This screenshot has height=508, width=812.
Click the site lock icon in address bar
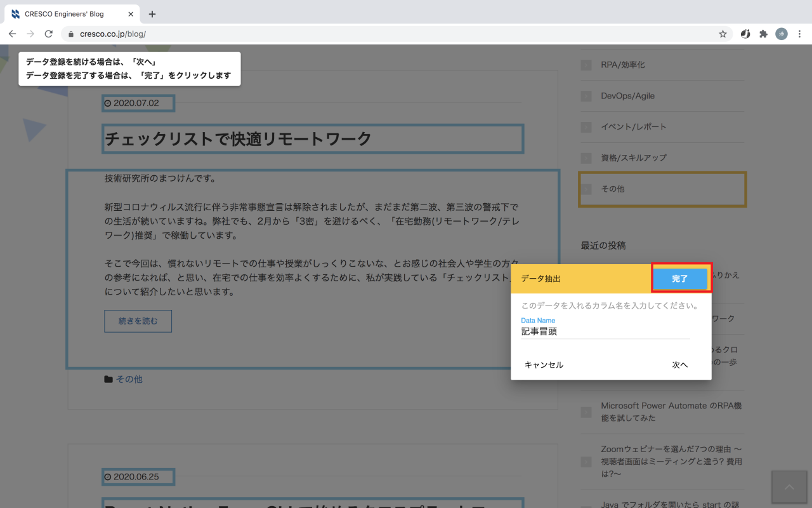click(71, 34)
